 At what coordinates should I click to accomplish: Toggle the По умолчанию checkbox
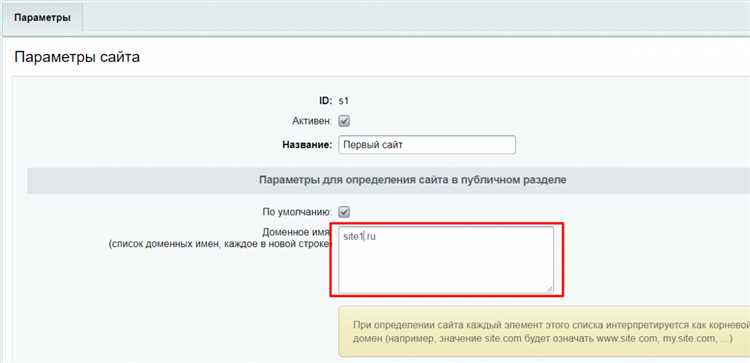point(344,212)
